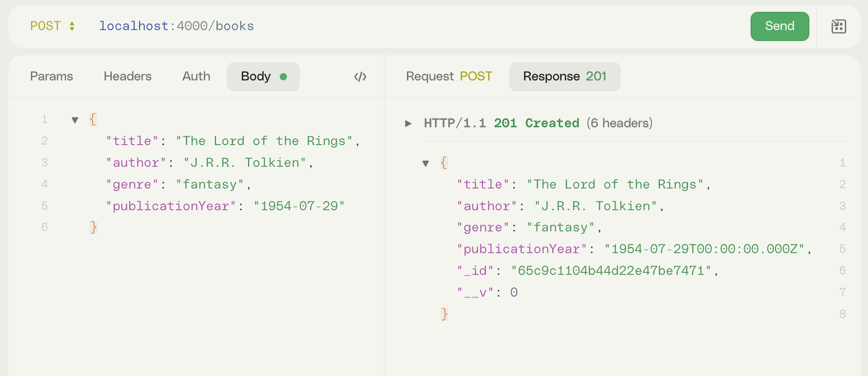Open the HTTP method POST dropdown
The image size is (868, 376).
click(52, 26)
